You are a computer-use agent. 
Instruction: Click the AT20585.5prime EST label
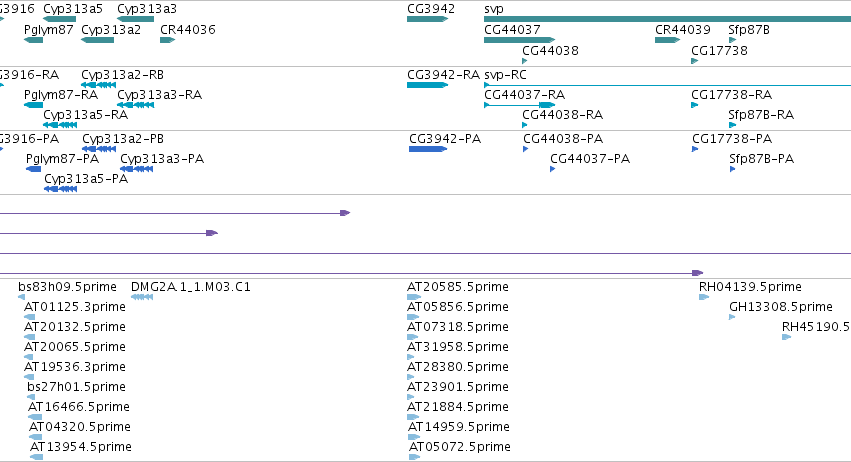pyautogui.click(x=458, y=287)
